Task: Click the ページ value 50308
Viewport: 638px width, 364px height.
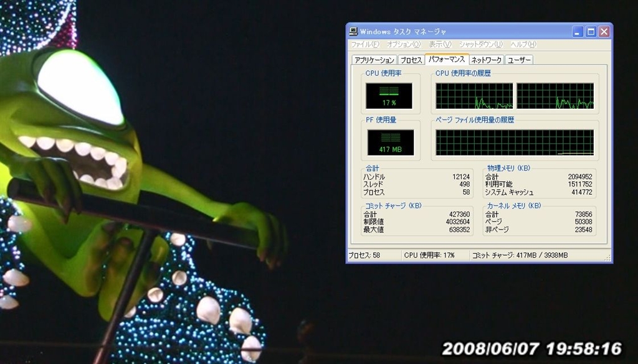Action: (x=583, y=222)
